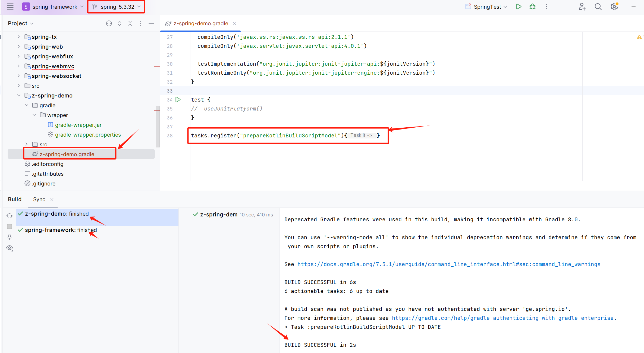The width and height of the screenshot is (644, 353).
Task: Select z-spring-demo.gradle in tree
Action: click(67, 154)
